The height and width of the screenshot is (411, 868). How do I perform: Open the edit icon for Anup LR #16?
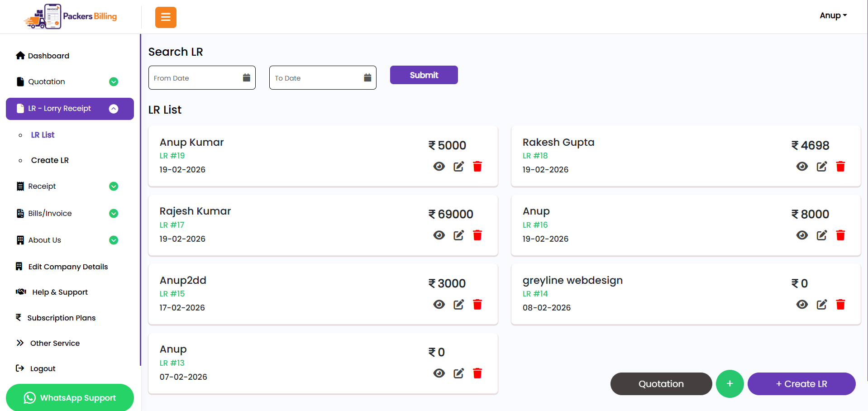pos(822,235)
